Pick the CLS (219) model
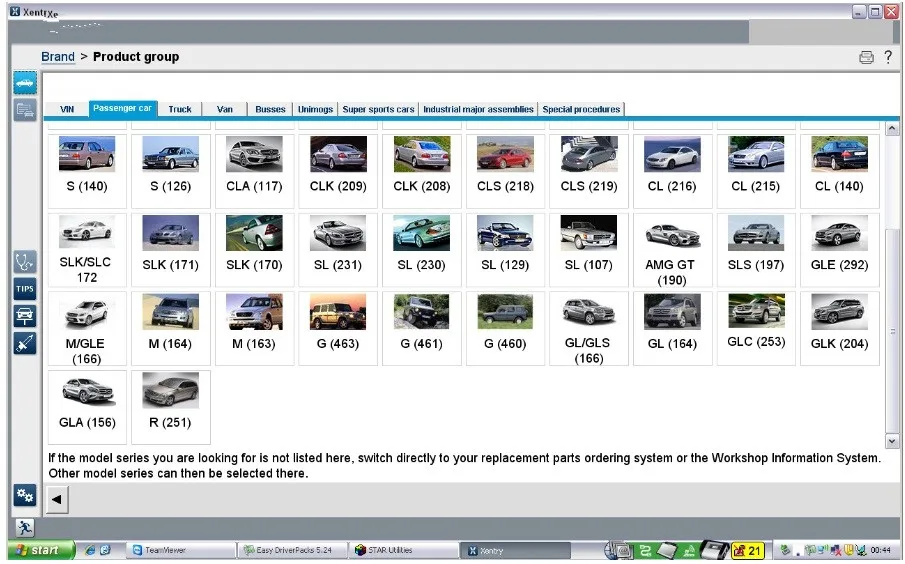905x564 pixels. click(589, 171)
